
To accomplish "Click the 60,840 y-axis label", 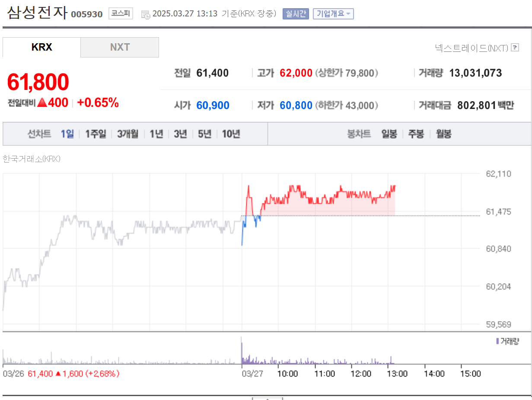I will click(x=499, y=249).
